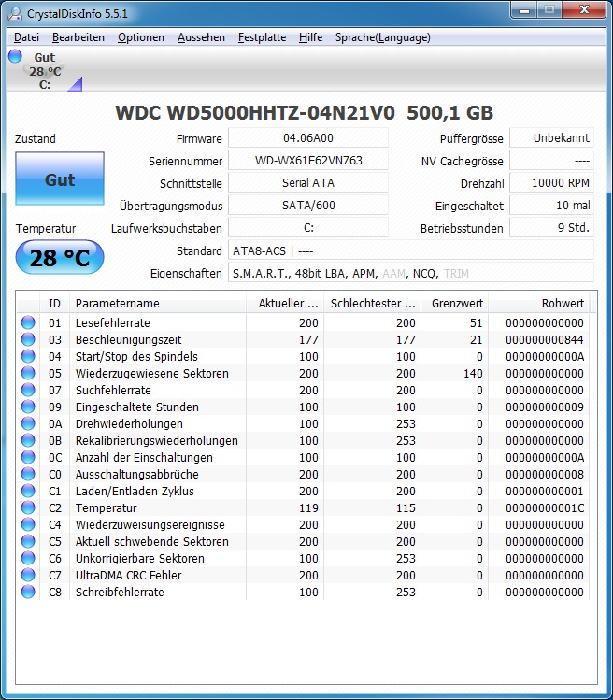Click status orb for the C2 Temperatur row

coord(28,507)
